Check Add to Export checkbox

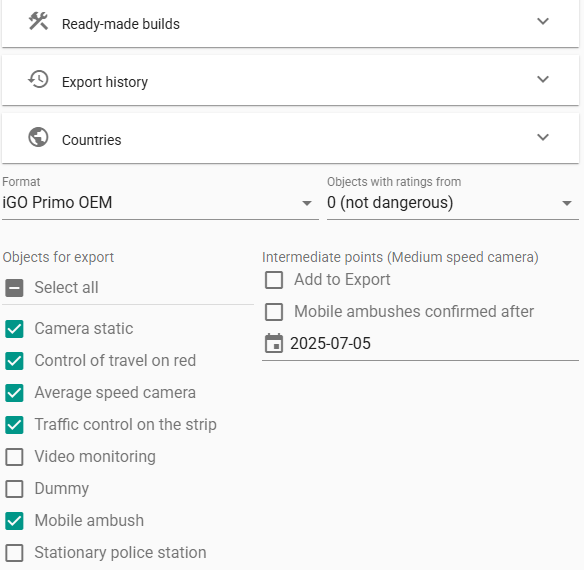(274, 280)
